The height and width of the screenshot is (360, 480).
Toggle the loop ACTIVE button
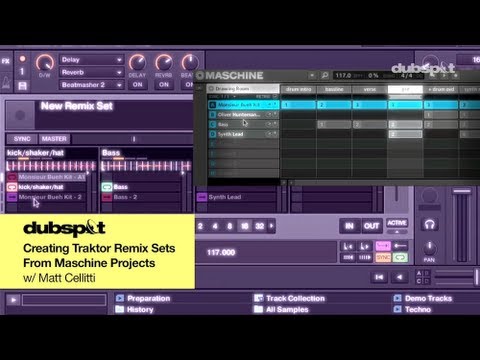coord(397,223)
